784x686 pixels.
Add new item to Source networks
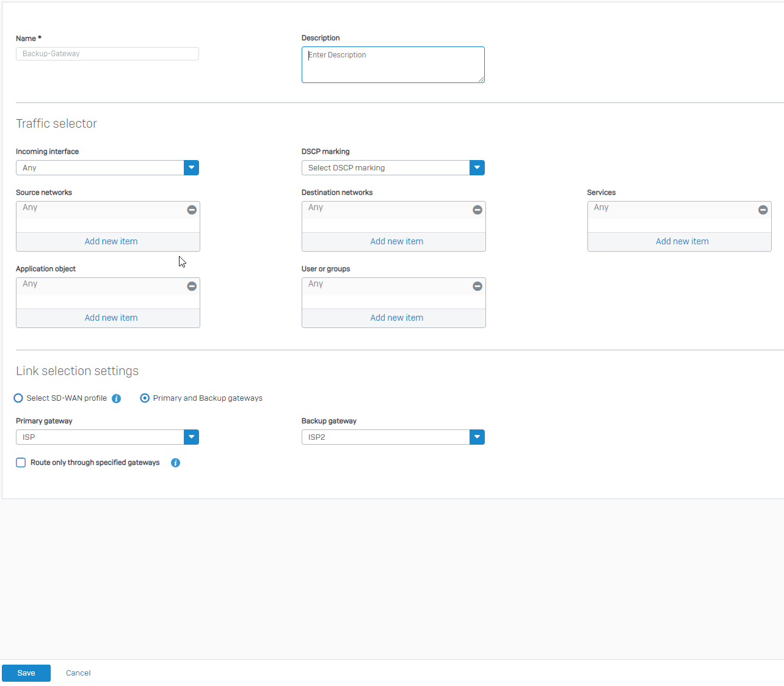111,241
